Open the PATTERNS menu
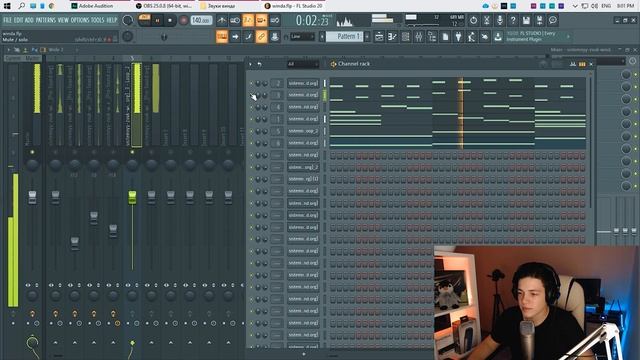 pyautogui.click(x=45, y=20)
